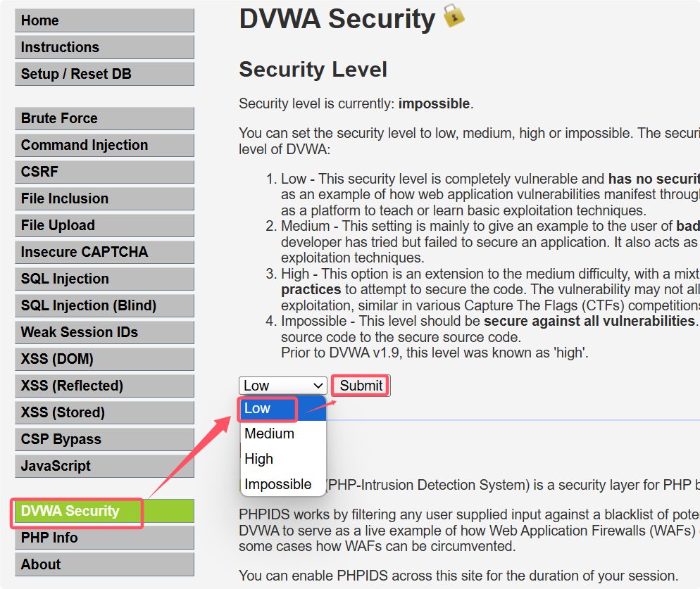Select the Brute Force module
This screenshot has height=589, width=700.
pos(104,119)
